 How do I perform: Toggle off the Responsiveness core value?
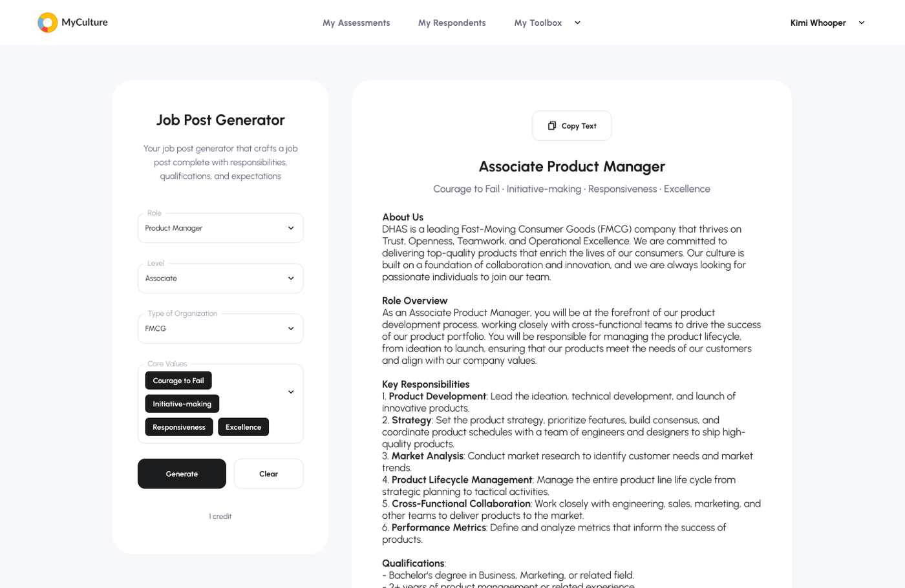click(179, 426)
